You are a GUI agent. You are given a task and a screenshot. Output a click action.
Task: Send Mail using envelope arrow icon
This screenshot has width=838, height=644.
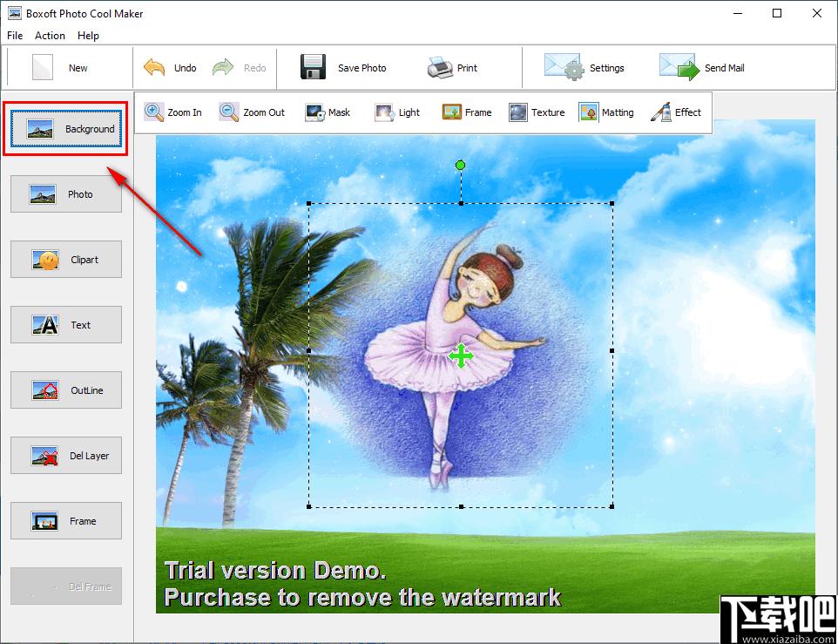click(679, 67)
